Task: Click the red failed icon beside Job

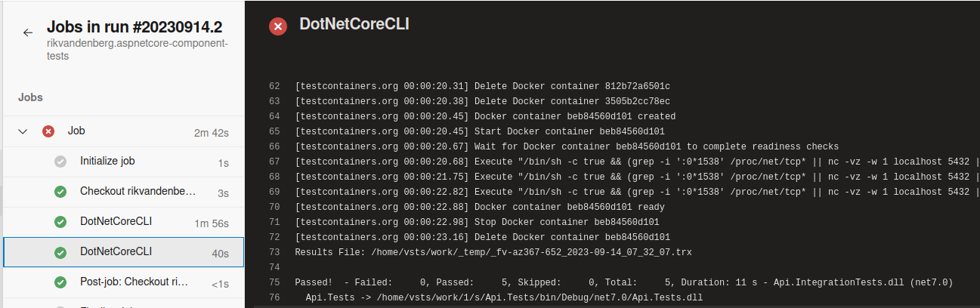Action: click(48, 131)
